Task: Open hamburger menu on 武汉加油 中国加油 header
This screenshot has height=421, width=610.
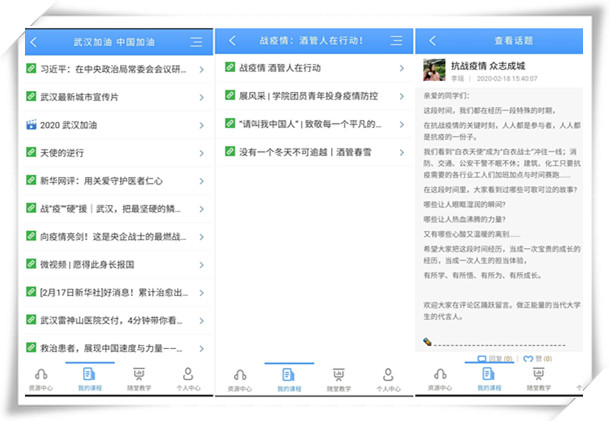Action: (x=196, y=42)
